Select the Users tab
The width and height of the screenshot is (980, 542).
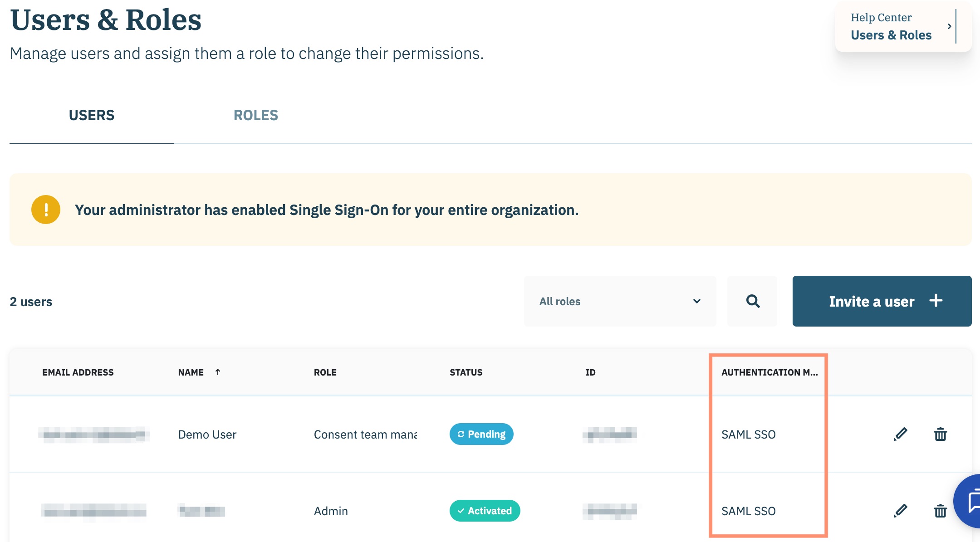tap(92, 115)
